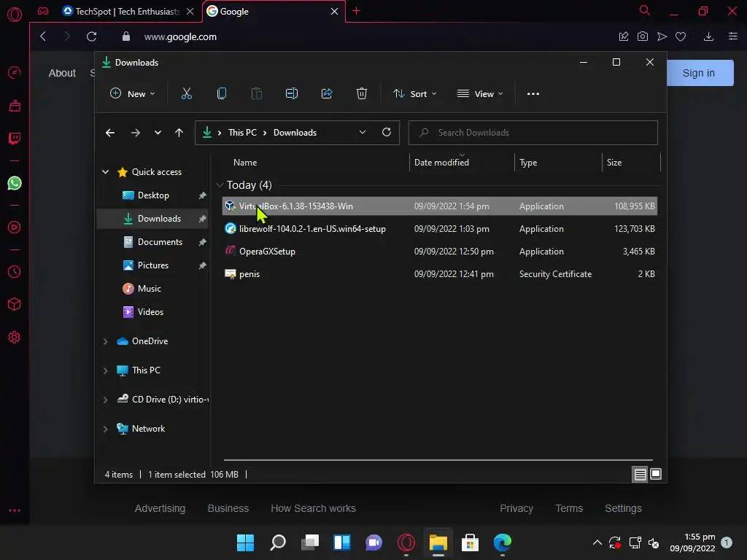This screenshot has width=747, height=560.
Task: Switch to details view layout icon
Action: click(x=640, y=474)
